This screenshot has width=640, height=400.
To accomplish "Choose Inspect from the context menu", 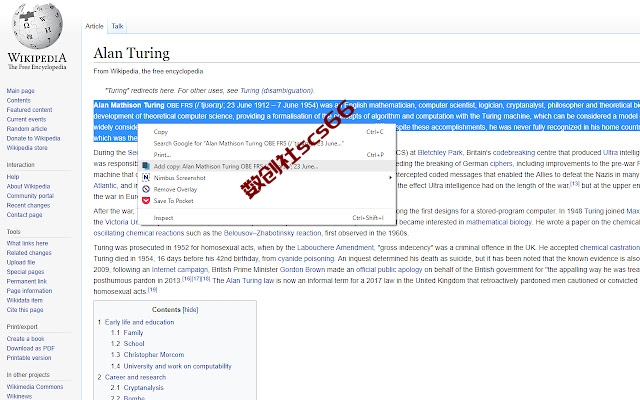I will tap(268, 218).
